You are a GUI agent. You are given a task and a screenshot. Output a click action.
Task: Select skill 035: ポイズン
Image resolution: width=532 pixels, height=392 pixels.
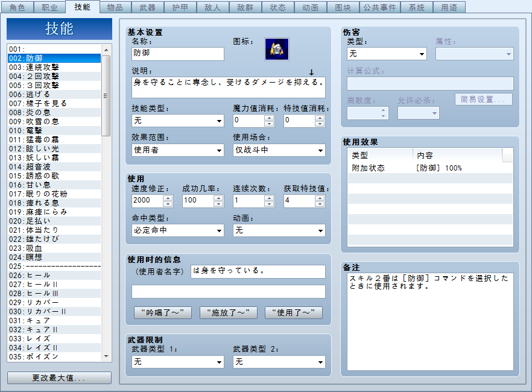click(x=54, y=357)
